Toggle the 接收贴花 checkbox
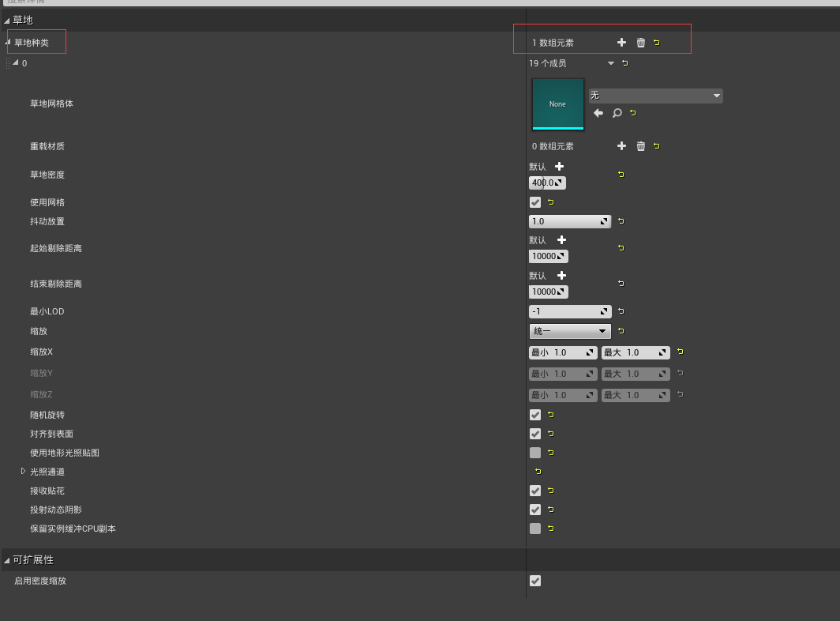 click(x=535, y=490)
